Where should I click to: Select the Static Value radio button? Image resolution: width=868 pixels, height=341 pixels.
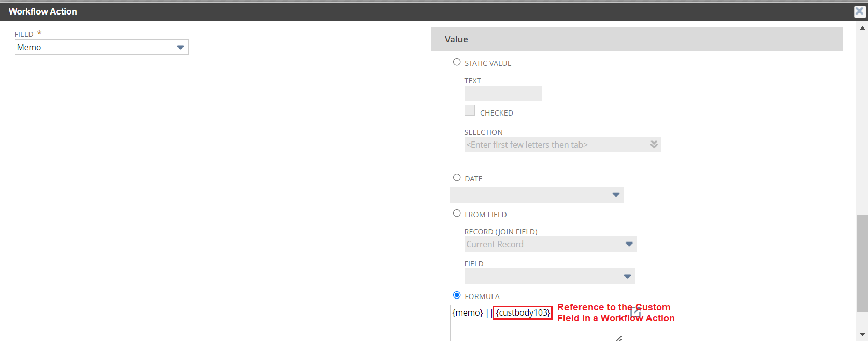(457, 62)
